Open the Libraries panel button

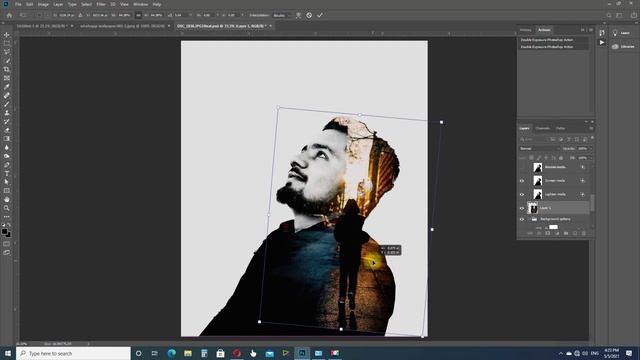(x=623, y=47)
